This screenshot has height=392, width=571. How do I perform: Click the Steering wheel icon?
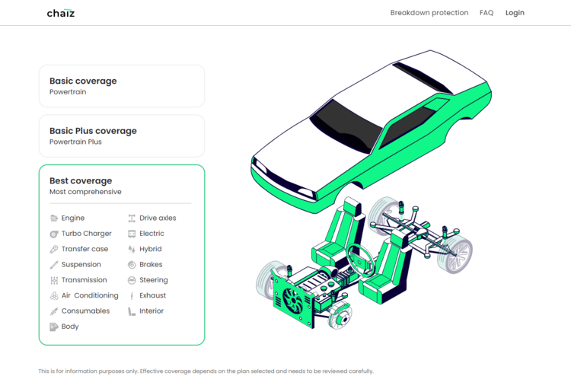[132, 280]
